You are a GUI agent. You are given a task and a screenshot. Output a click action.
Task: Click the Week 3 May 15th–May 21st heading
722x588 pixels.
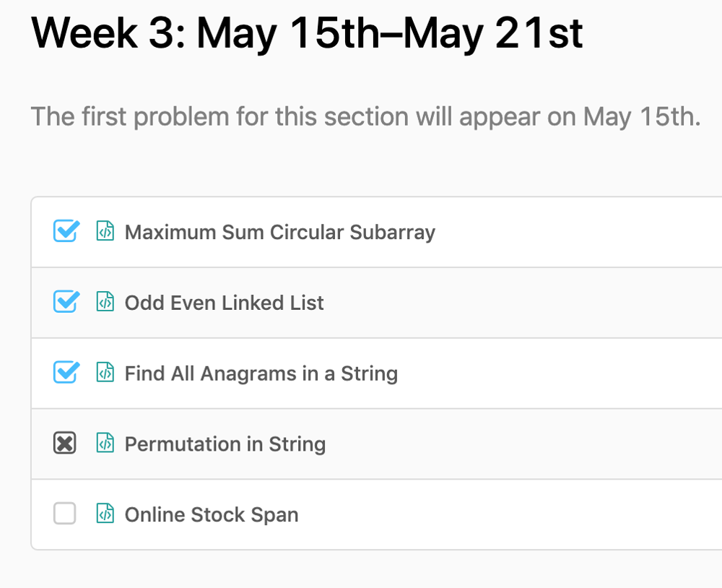307,33
